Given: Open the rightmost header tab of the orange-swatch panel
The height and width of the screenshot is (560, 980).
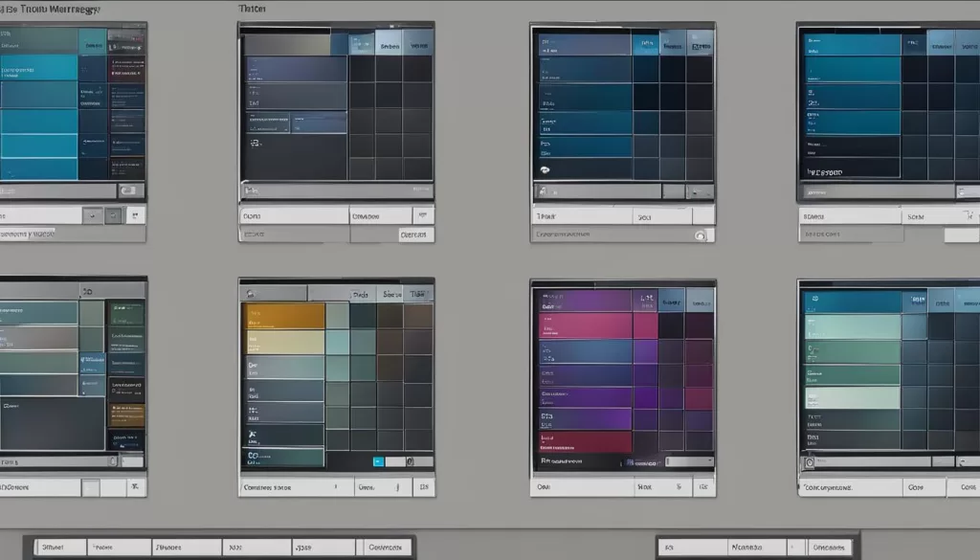Looking at the screenshot, I should [x=418, y=294].
